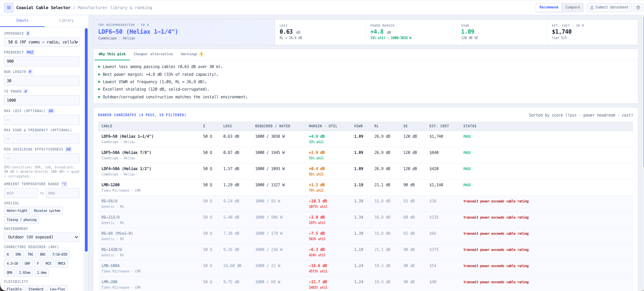This screenshot has width=644, height=291.
Task: Select the 4.3-10 connector chip
Action: 12,264
